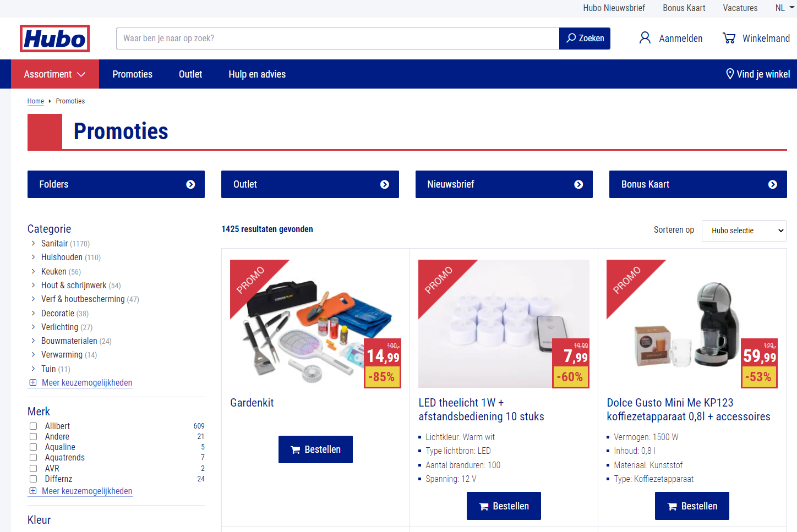Click the plus icon under Categorie list
The image size is (797, 532).
(x=33, y=382)
